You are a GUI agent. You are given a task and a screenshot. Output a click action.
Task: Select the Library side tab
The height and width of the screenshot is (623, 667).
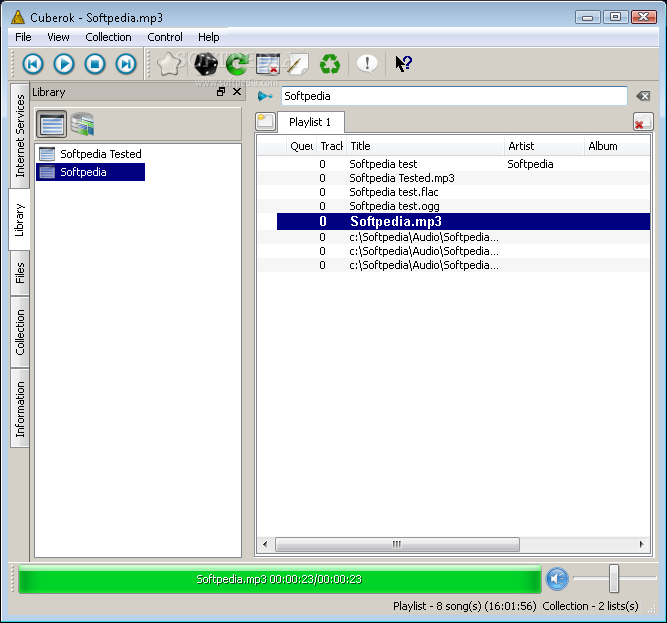point(20,220)
